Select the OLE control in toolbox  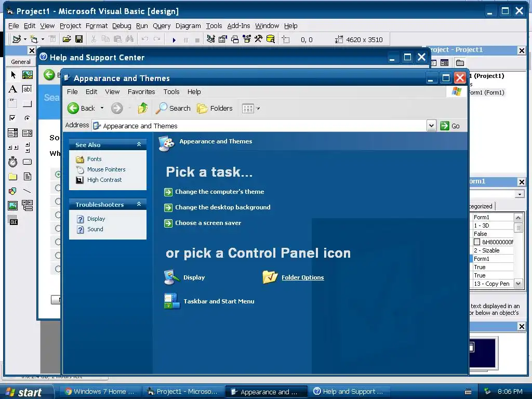(x=13, y=220)
